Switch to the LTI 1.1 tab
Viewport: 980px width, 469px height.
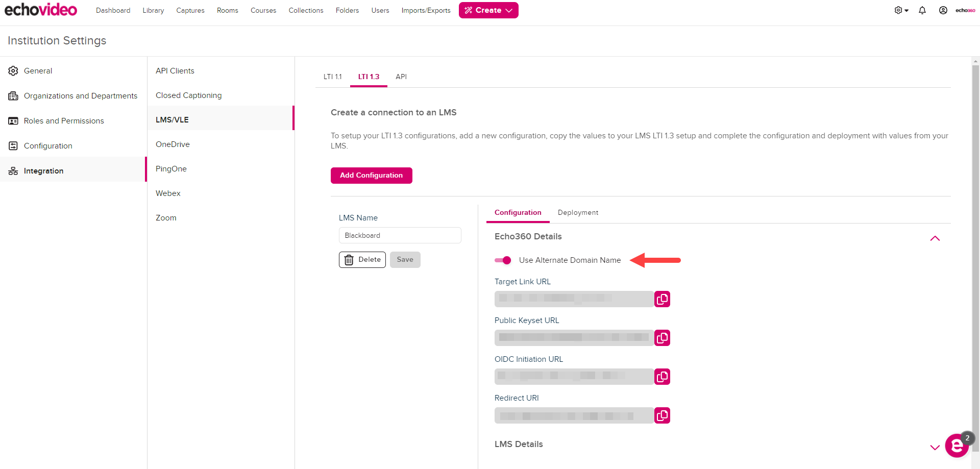(333, 77)
